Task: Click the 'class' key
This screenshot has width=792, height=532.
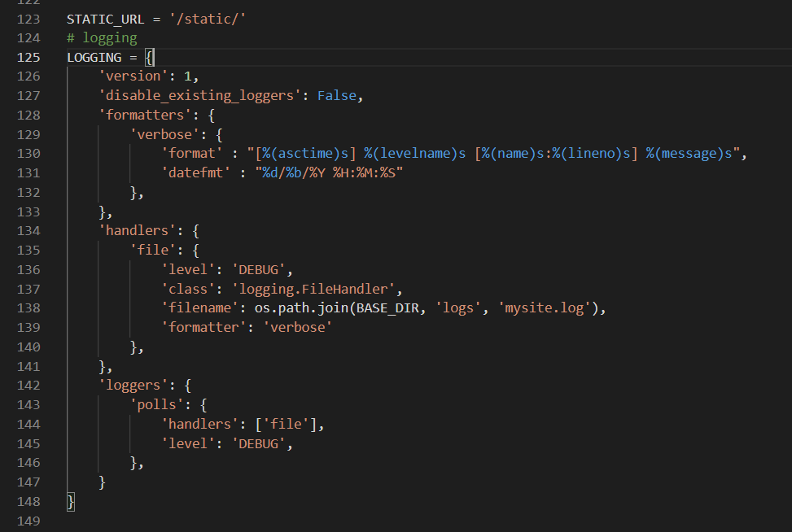Action: 188,289
